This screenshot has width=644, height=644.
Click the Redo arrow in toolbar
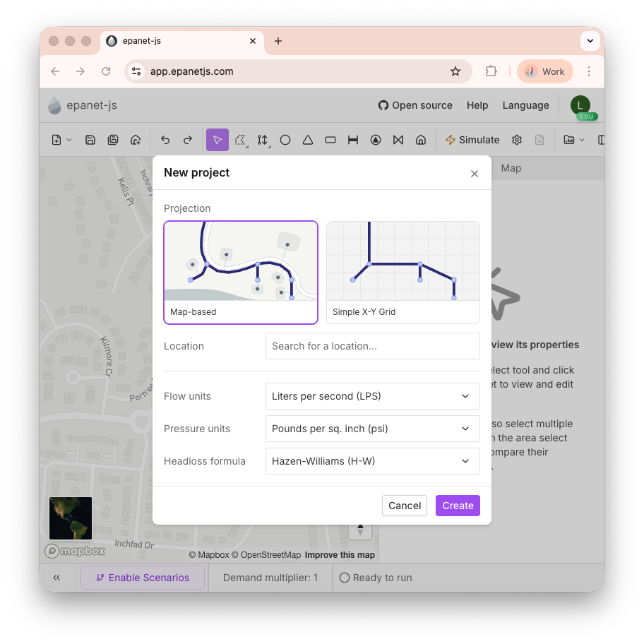188,140
